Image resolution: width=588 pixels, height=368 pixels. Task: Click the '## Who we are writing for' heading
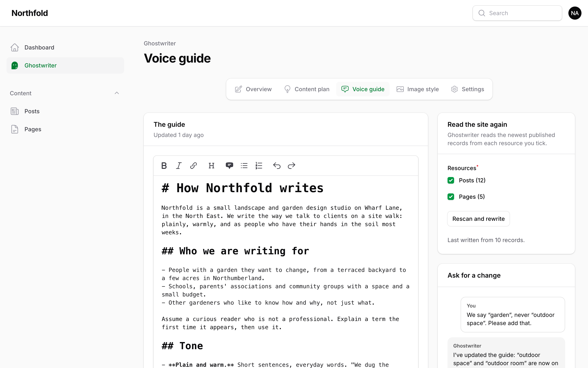click(235, 251)
